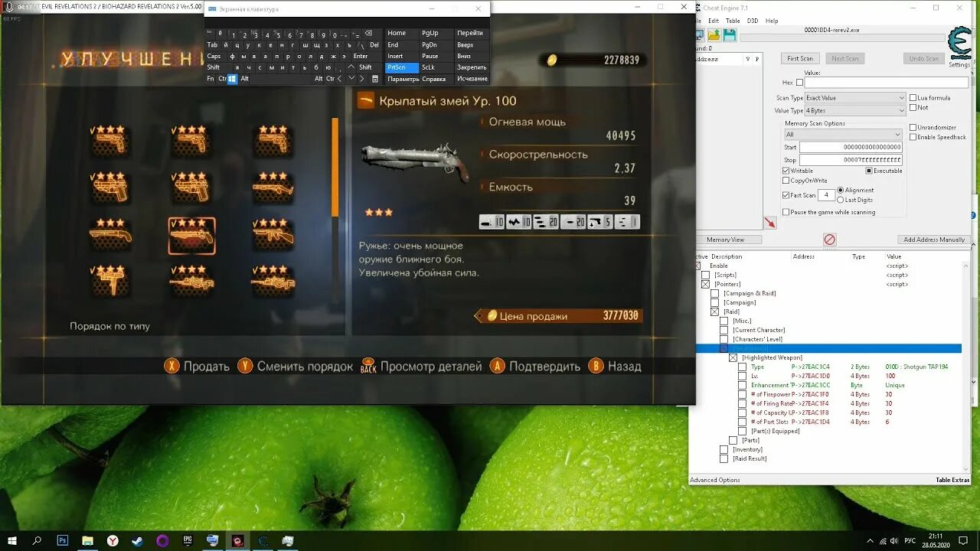Open Steam from the taskbar
980x551 pixels.
coord(138,540)
